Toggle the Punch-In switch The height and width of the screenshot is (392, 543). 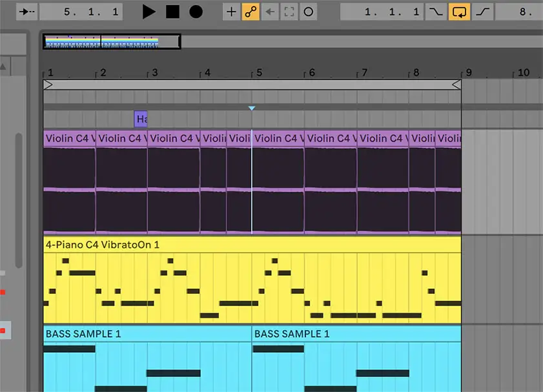click(x=437, y=12)
